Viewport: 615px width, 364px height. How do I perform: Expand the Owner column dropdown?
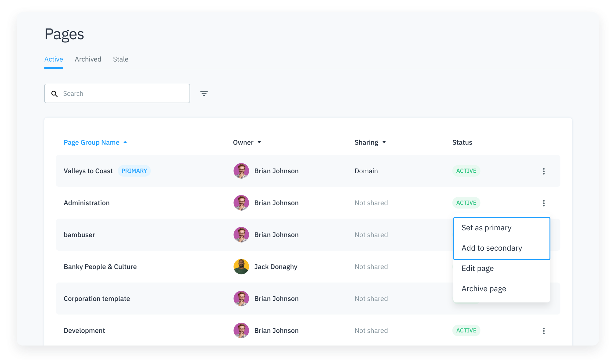[259, 142]
